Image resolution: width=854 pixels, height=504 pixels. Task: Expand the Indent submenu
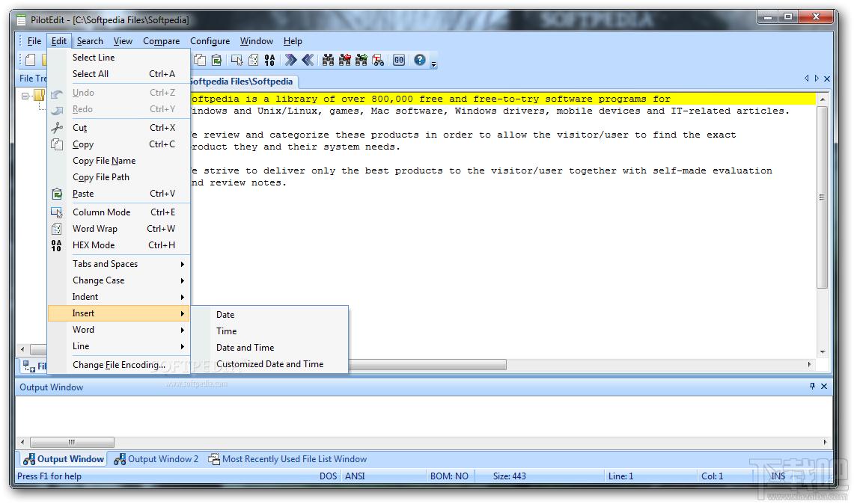click(119, 297)
